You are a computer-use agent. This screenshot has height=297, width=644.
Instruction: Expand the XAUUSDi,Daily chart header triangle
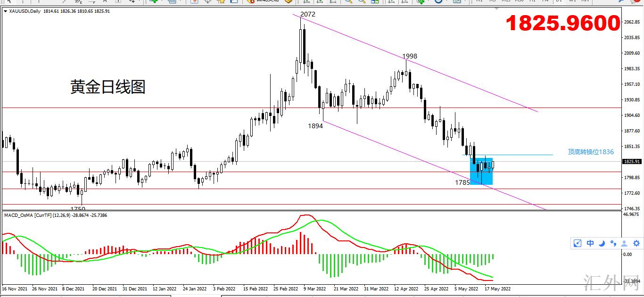pos(5,11)
